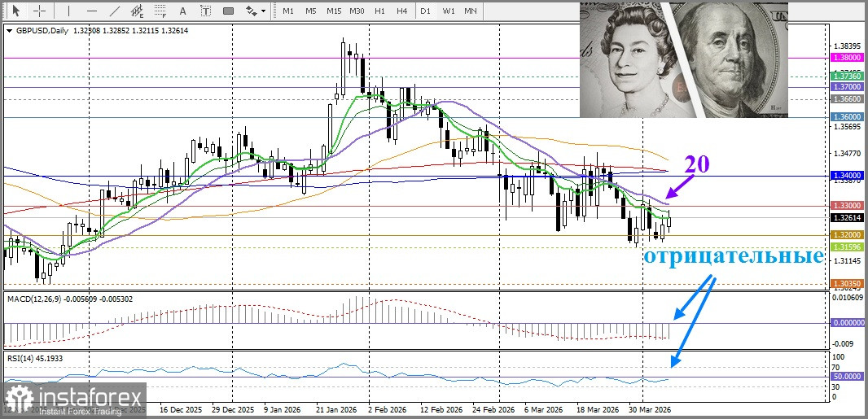Open the arrows tool dropdown arrow

(x=263, y=11)
